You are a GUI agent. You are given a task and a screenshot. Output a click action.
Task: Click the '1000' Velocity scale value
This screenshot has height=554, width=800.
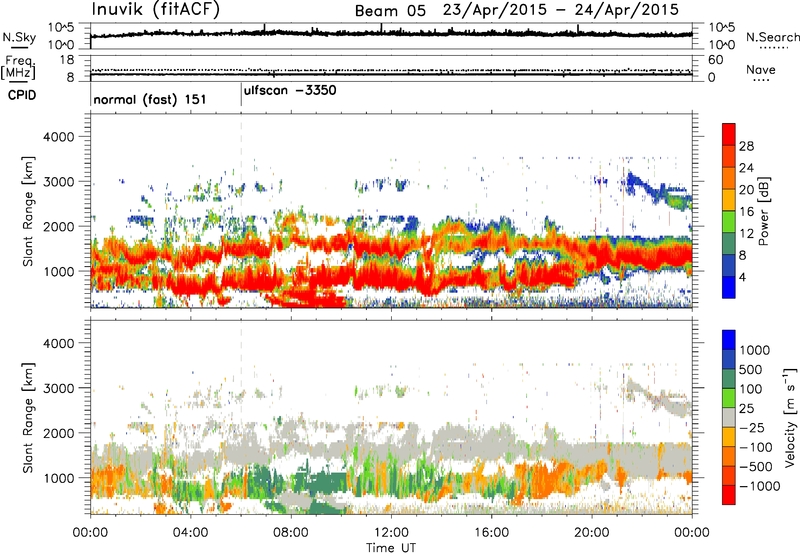[x=755, y=350]
